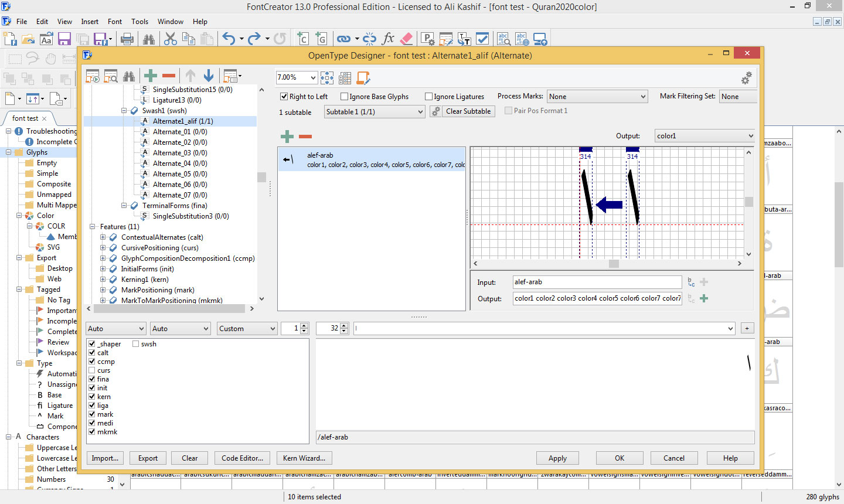Click the insert glyph G icon
The width and height of the screenshot is (844, 504).
[321, 39]
